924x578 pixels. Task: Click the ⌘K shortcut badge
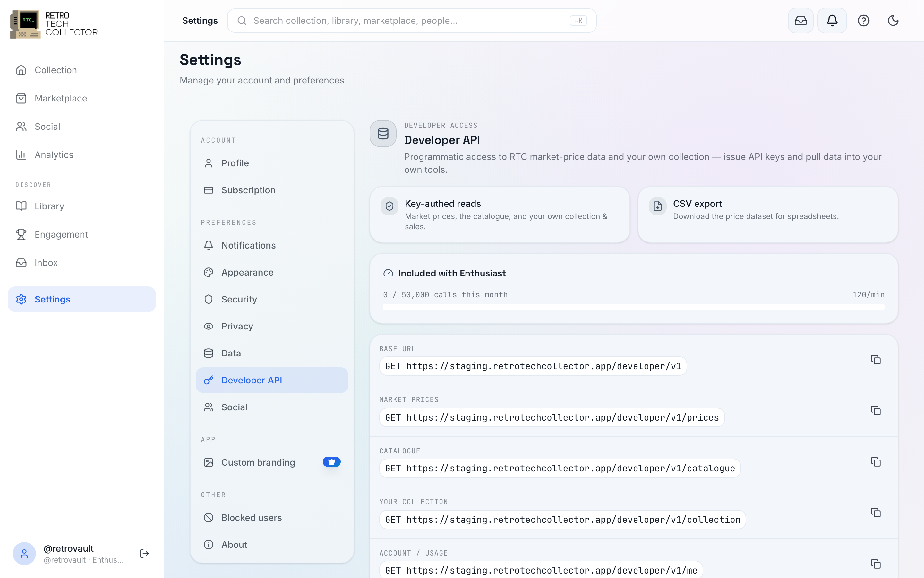[x=578, y=21]
